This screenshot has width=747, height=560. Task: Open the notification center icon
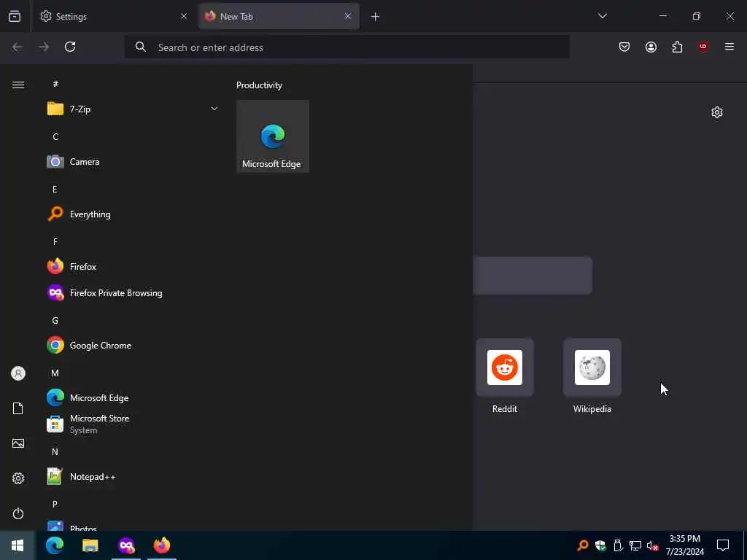tap(723, 545)
